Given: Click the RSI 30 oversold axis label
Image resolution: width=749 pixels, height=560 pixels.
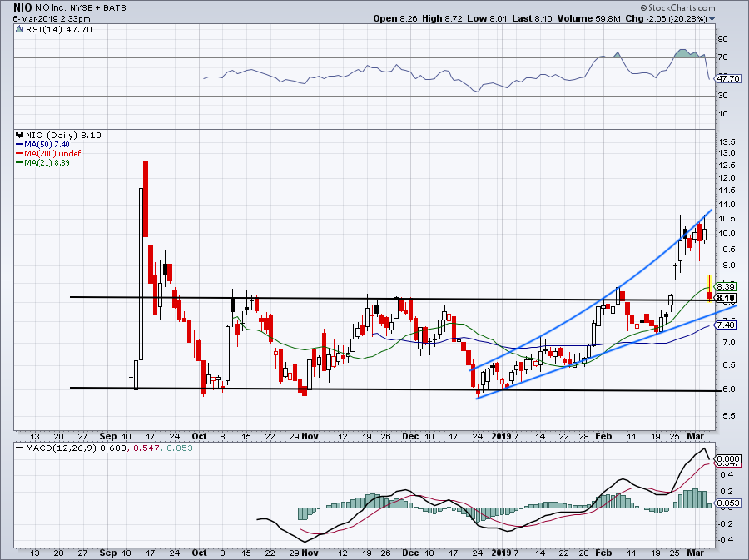Looking at the screenshot, I should pos(723,96).
